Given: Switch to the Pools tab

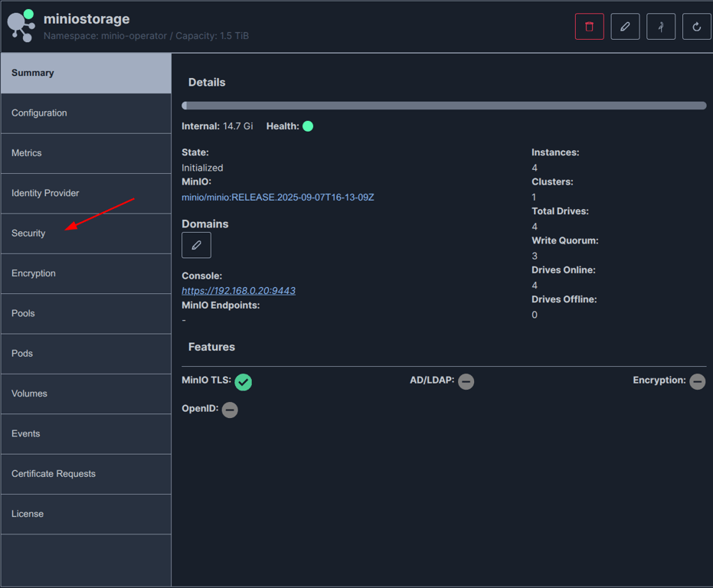Looking at the screenshot, I should [86, 313].
